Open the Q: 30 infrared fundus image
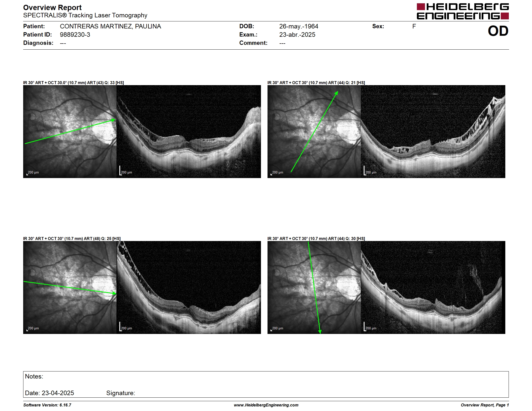This screenshot has height=411, width=532. [314, 287]
